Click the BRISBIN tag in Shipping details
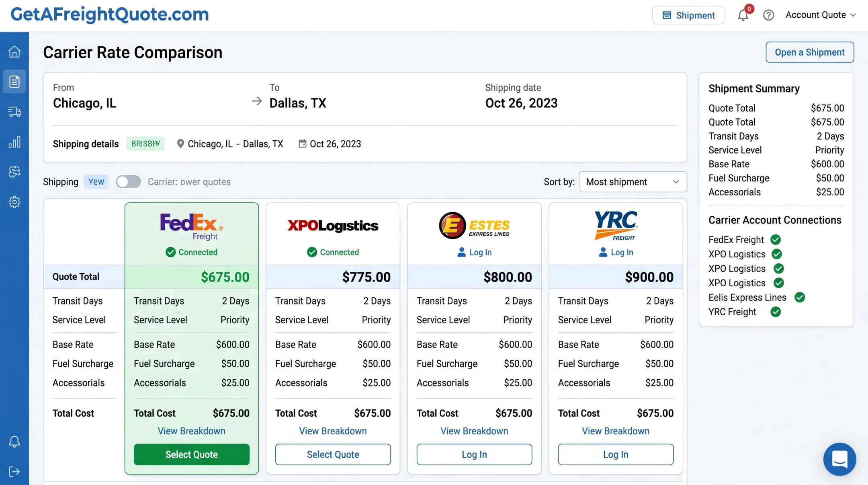 coord(145,144)
